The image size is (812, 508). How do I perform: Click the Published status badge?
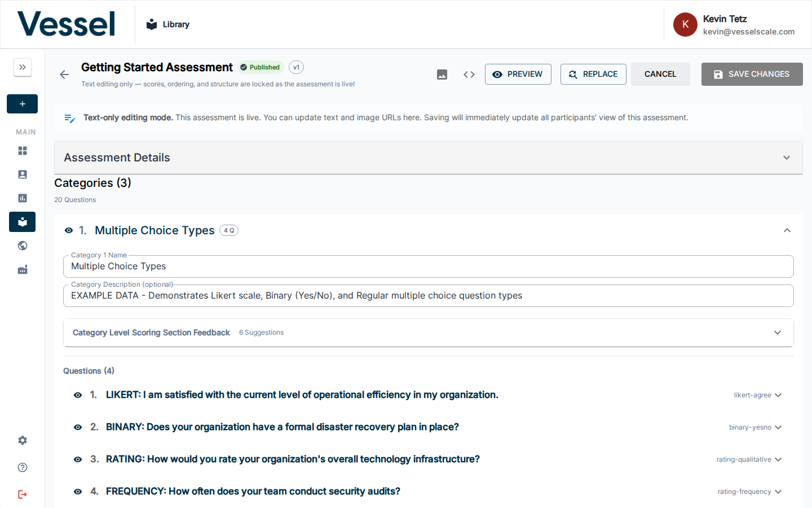coord(260,67)
